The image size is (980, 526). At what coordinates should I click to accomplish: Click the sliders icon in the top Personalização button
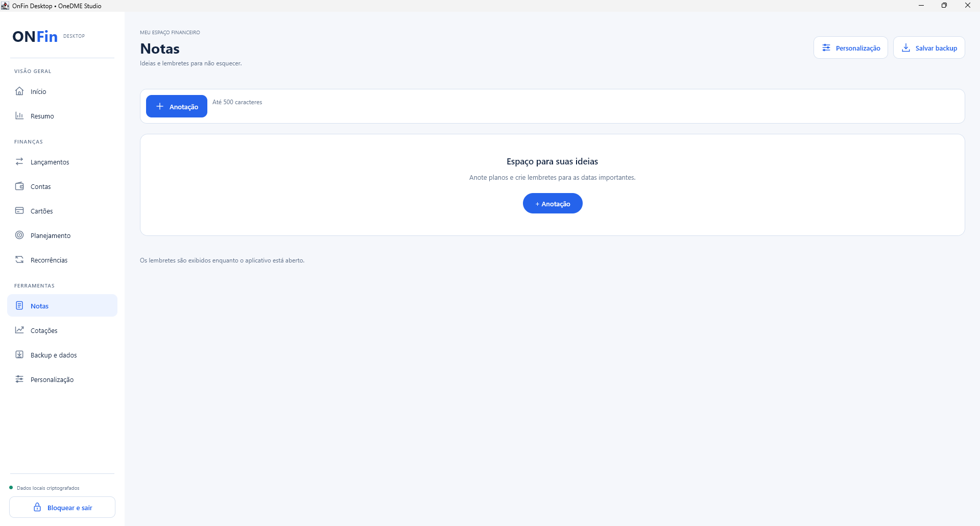pos(826,47)
